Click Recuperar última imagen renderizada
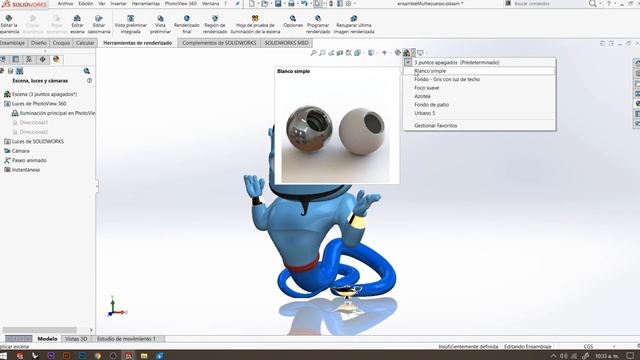This screenshot has width=640, height=360. (x=354, y=24)
